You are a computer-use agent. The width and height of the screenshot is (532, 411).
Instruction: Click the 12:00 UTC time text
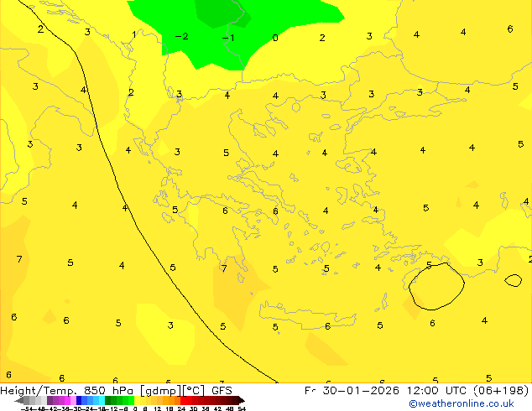438,391
